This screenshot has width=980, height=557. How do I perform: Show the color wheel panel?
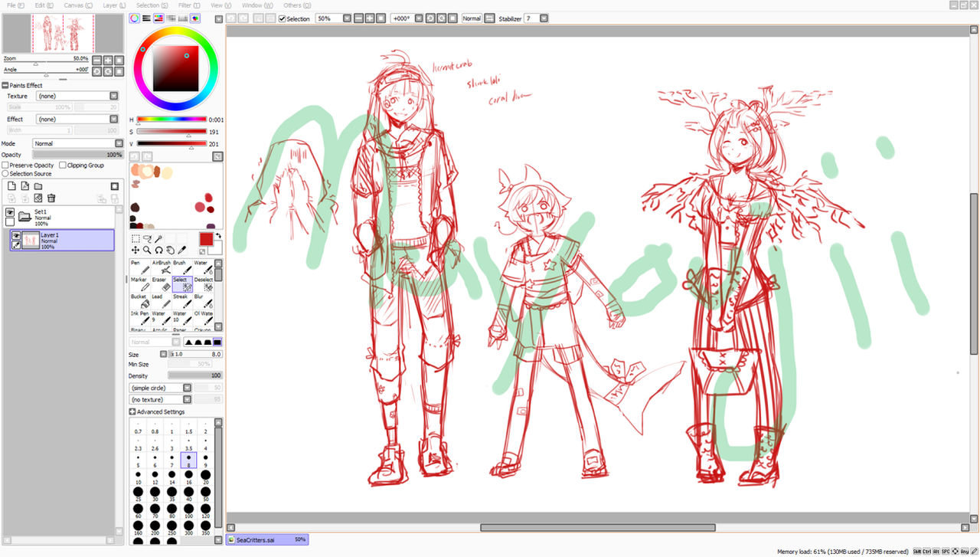point(135,18)
